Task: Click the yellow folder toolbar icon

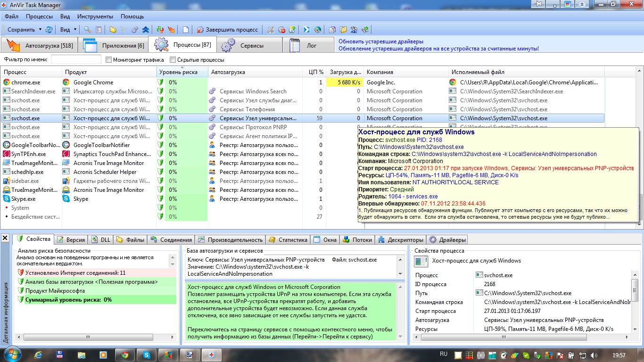Action: 113,30
